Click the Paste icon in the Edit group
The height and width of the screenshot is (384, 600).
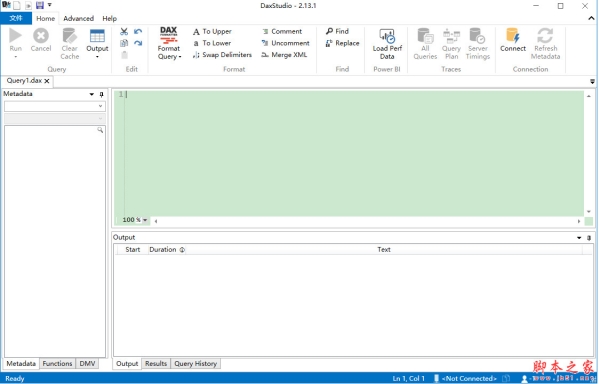click(x=124, y=55)
